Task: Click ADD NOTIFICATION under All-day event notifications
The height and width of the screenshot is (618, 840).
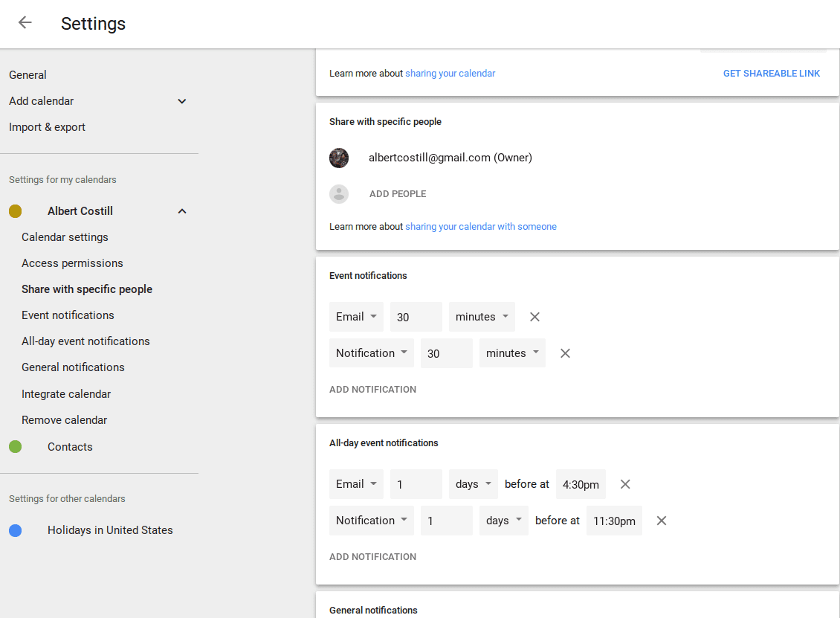Action: 372,557
